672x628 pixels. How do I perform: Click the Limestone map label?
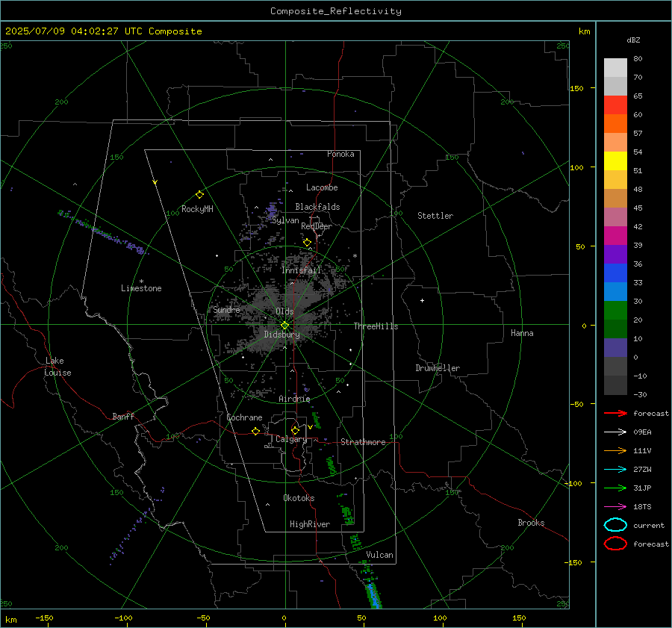pos(141,288)
